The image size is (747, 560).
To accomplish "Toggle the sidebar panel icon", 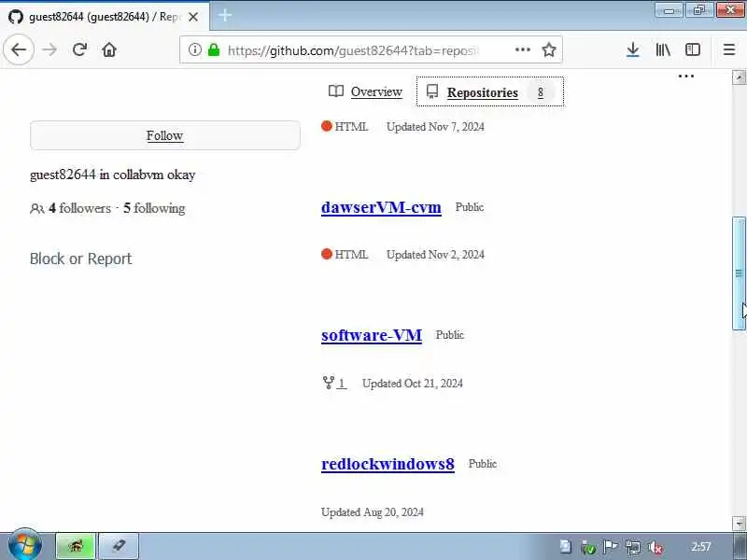I will click(693, 49).
